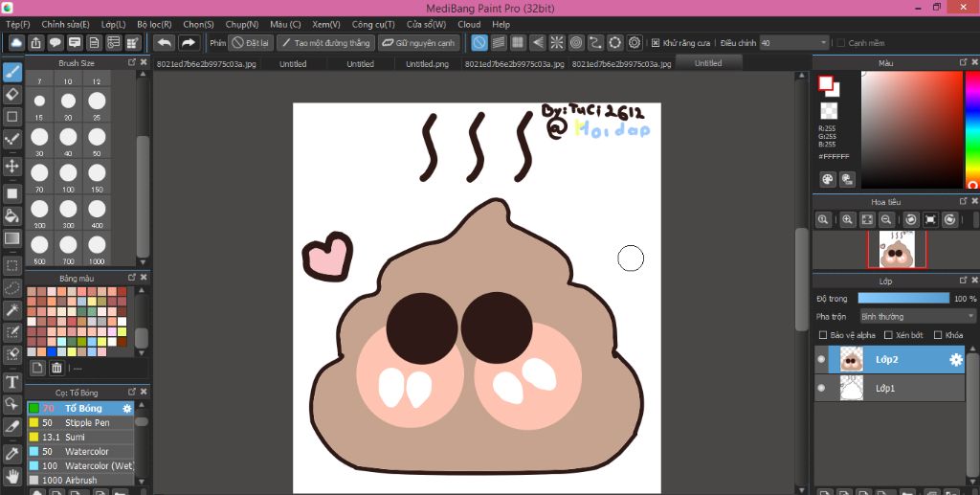Image resolution: width=980 pixels, height=495 pixels.
Task: Toggle Cạnh mềm checkbox
Action: coord(841,43)
